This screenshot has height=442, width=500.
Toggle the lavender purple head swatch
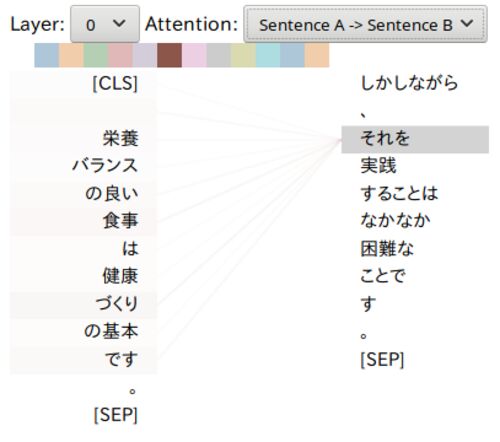pos(145,55)
